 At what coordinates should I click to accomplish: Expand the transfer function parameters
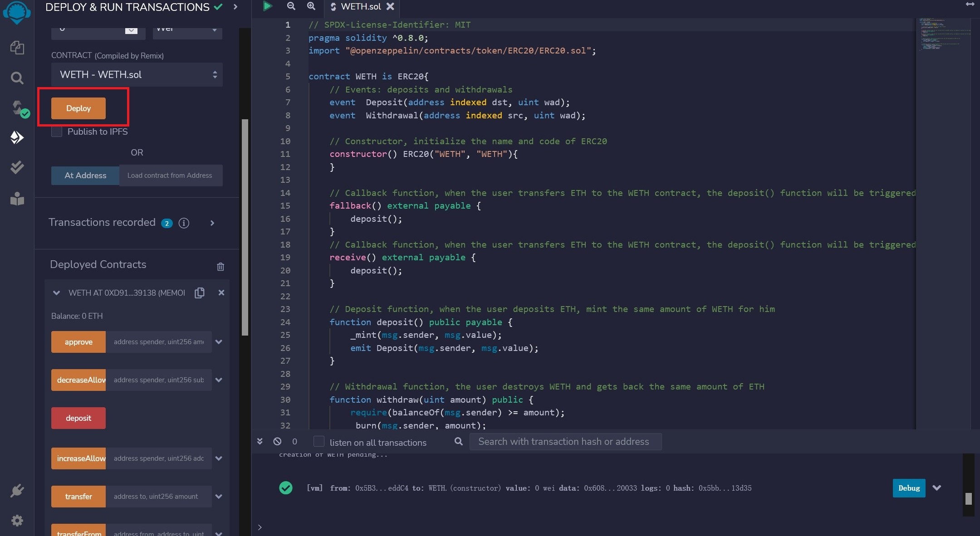tap(219, 497)
